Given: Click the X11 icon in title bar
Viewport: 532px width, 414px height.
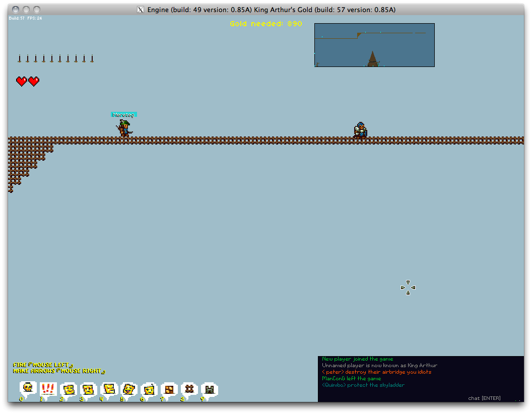Looking at the screenshot, I should [141, 10].
